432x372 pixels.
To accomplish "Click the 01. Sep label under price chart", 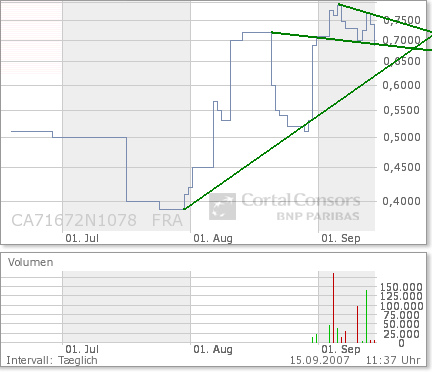I will (341, 238).
